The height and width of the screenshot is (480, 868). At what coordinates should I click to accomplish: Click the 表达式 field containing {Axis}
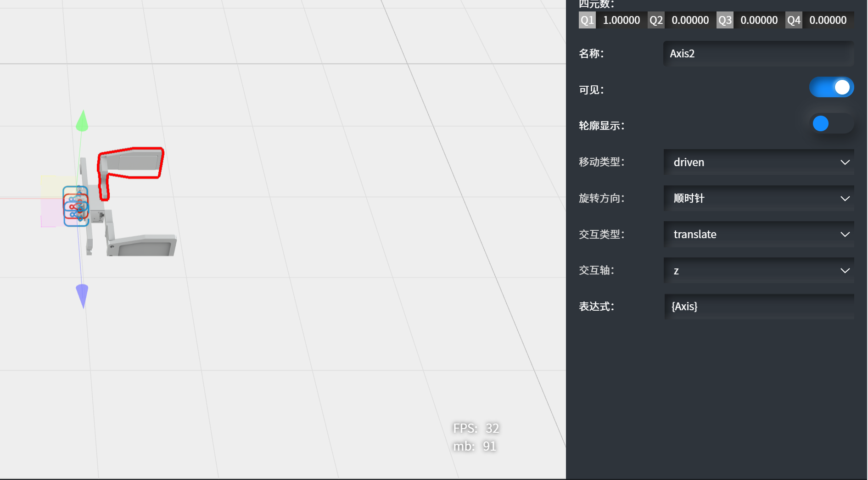pyautogui.click(x=758, y=307)
